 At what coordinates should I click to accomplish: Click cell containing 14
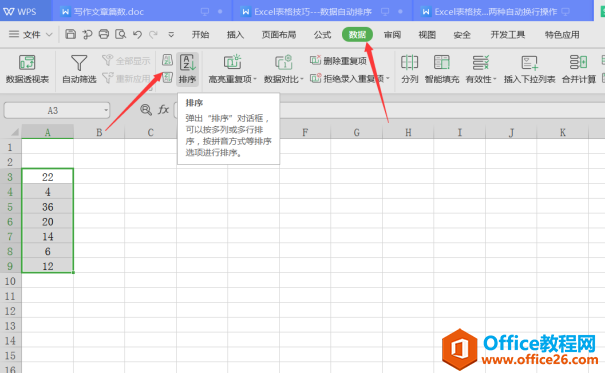[x=47, y=236]
